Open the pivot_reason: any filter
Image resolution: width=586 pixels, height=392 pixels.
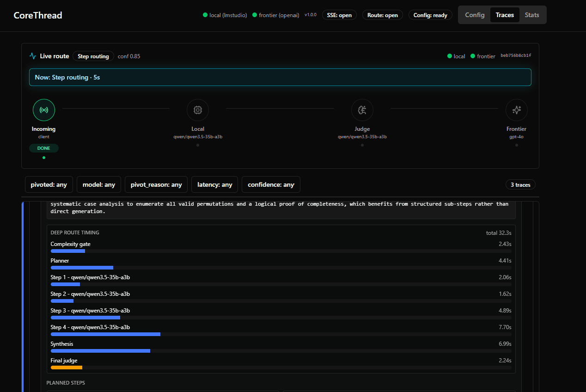click(x=156, y=184)
